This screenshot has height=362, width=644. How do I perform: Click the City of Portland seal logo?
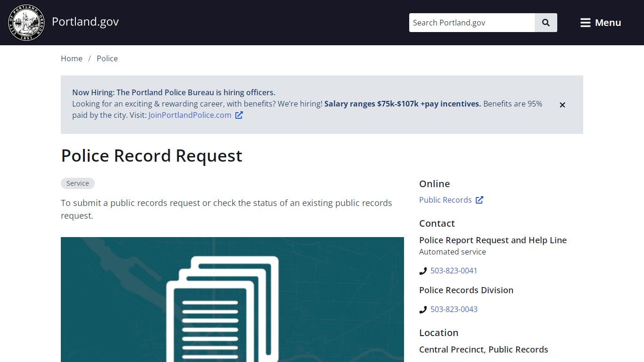click(x=26, y=23)
